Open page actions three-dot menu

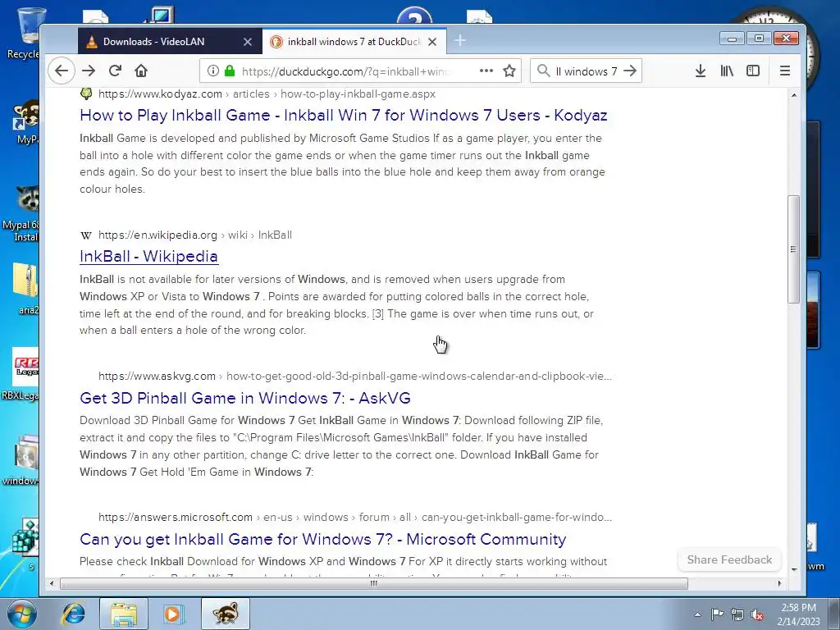486,71
